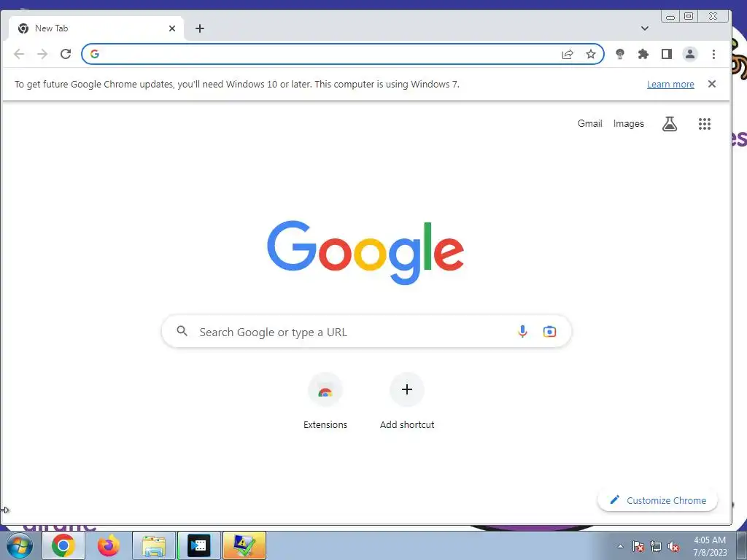Open the network tray icon

(656, 546)
